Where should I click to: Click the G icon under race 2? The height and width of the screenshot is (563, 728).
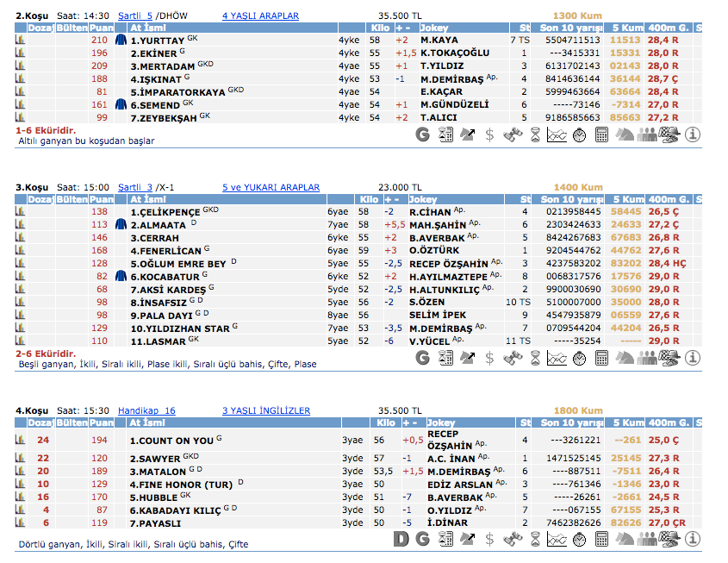422,134
